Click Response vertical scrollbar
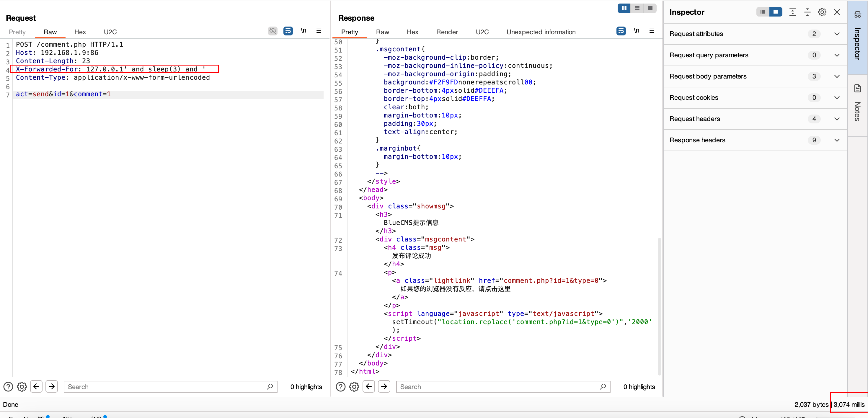 (659, 306)
